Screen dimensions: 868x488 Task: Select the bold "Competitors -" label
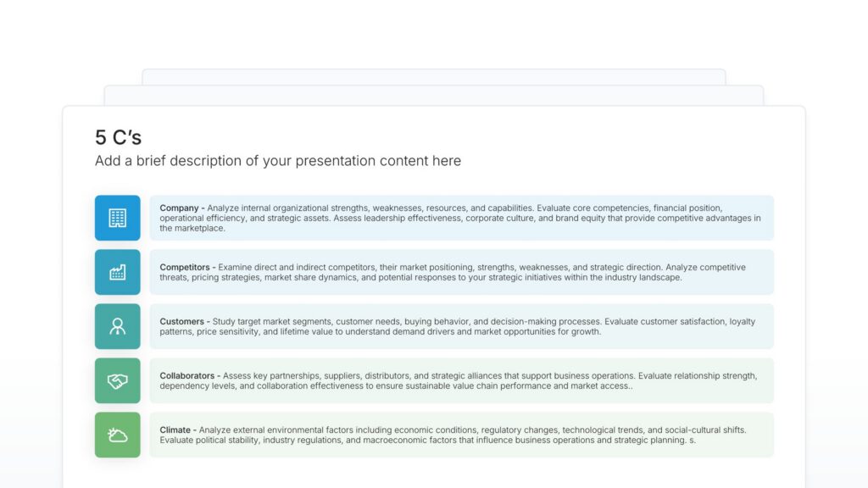pos(187,268)
